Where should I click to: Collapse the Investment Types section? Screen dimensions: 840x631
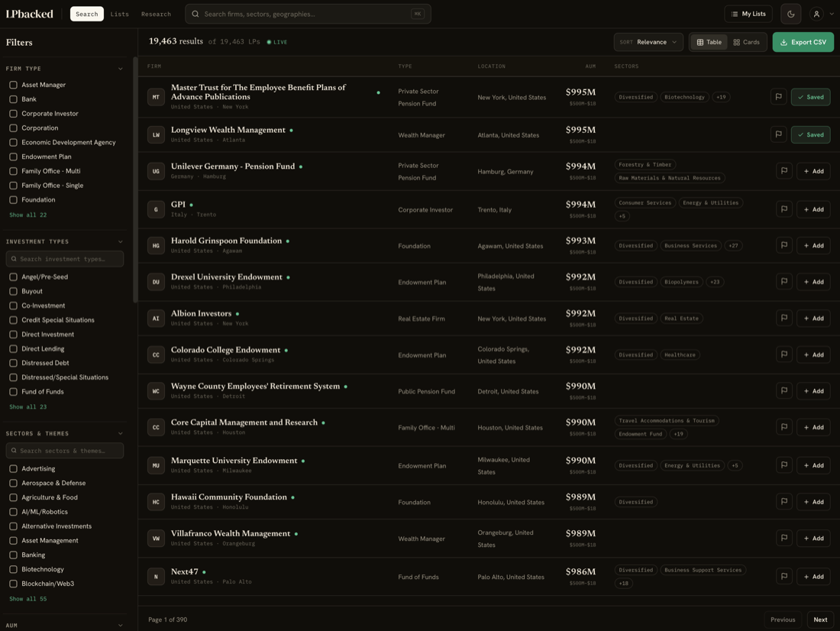pyautogui.click(x=120, y=242)
